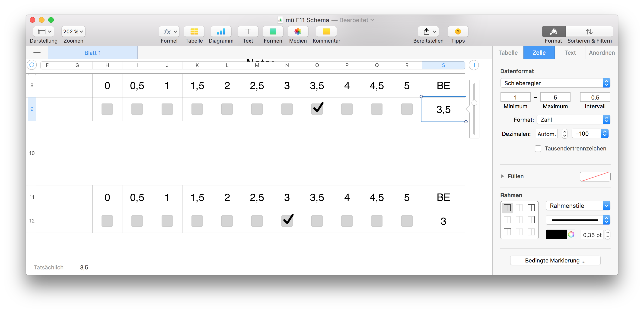Open the Bearbeitet title chevron menu
Viewport: 644px width, 312px height.
tap(372, 20)
